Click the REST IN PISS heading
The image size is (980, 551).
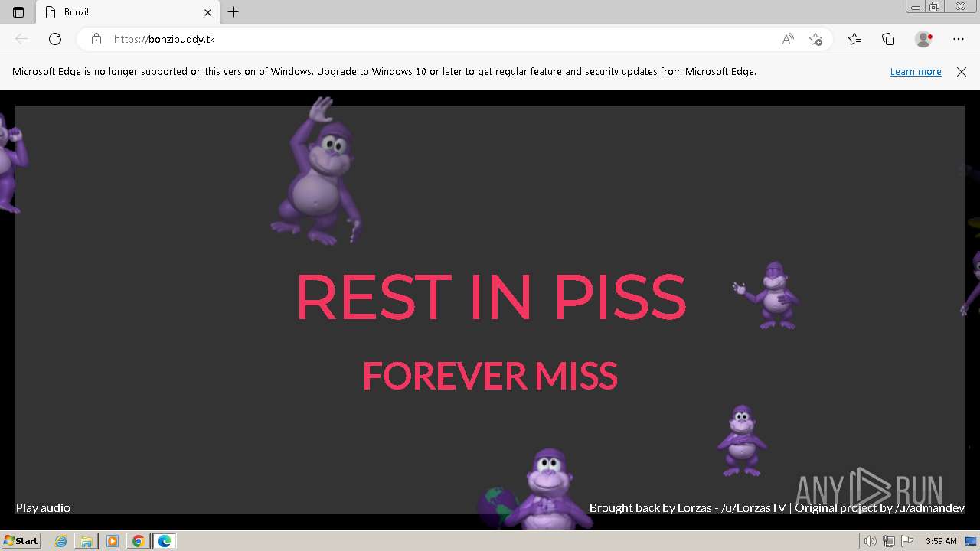pyautogui.click(x=491, y=297)
